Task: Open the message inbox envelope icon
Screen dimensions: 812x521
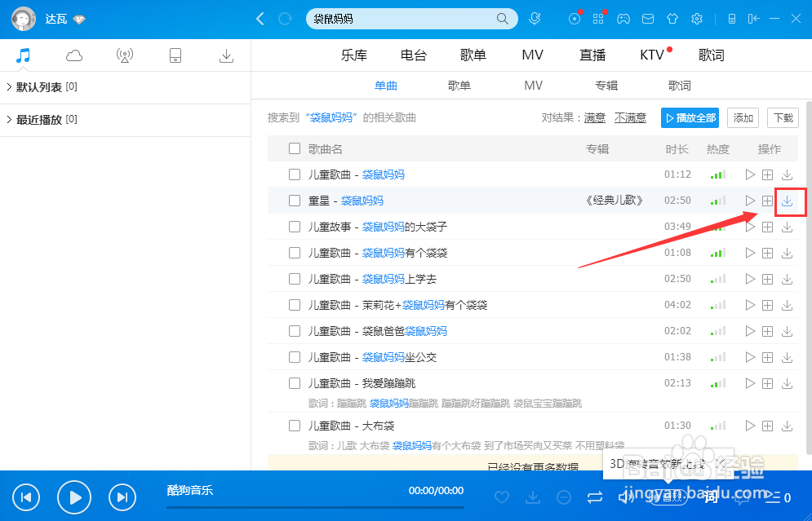Action: [648, 19]
